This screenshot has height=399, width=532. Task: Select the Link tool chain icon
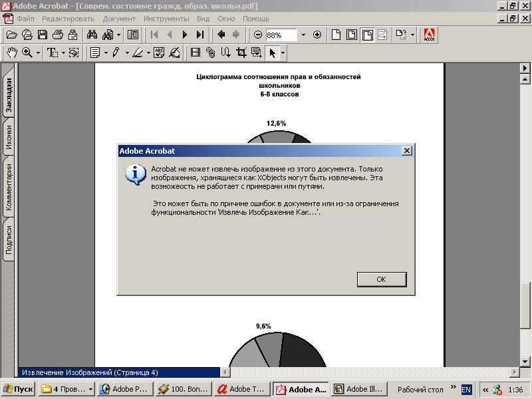[211, 53]
